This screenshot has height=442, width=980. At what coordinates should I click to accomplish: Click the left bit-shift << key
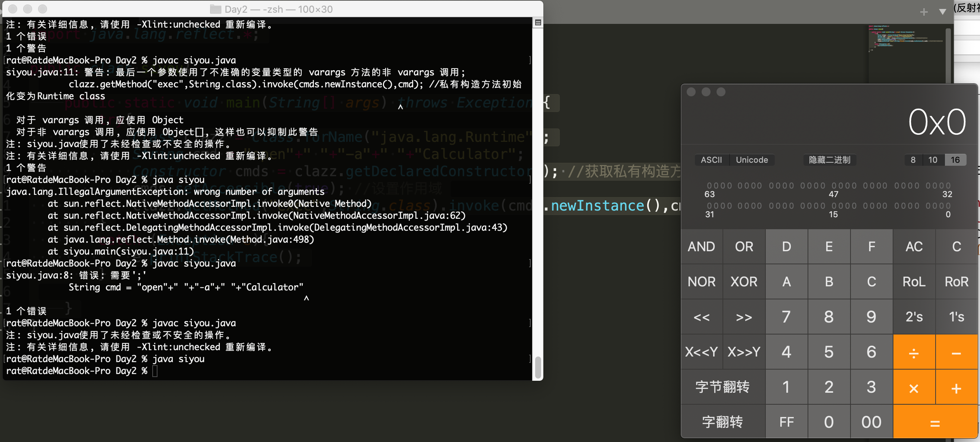(701, 317)
